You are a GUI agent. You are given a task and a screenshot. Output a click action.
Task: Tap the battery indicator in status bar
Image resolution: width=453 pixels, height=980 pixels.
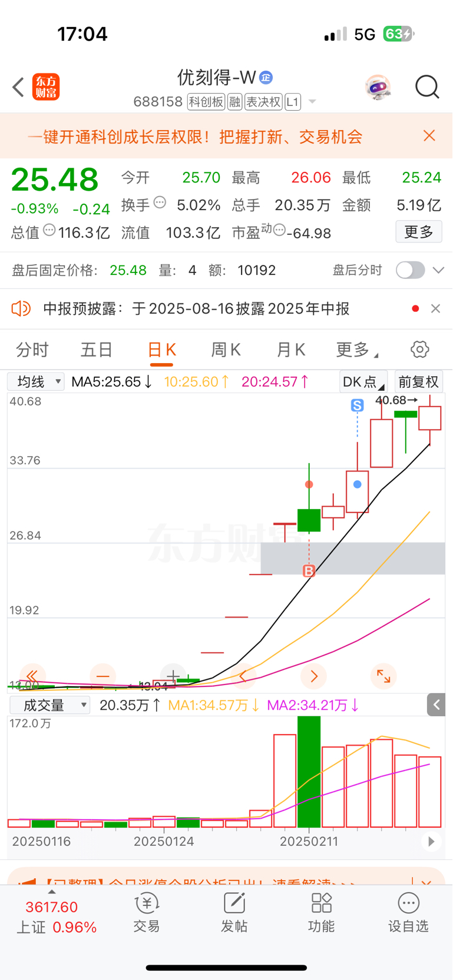(x=399, y=34)
